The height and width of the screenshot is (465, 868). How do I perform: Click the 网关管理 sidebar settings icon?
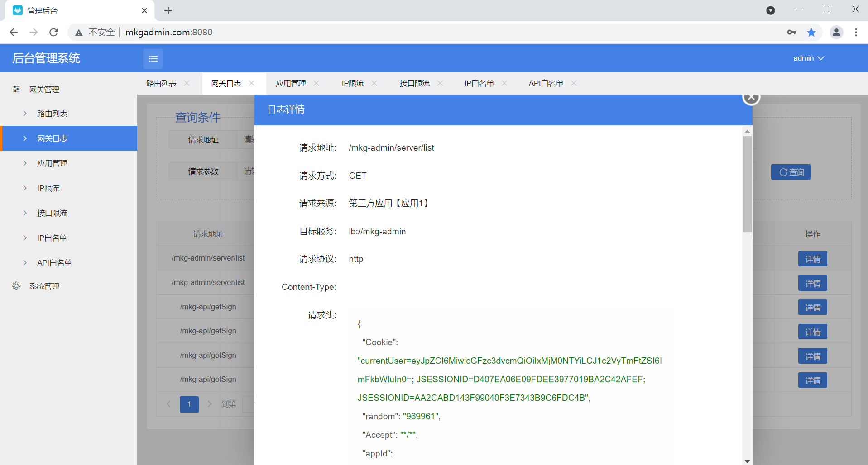click(16, 89)
